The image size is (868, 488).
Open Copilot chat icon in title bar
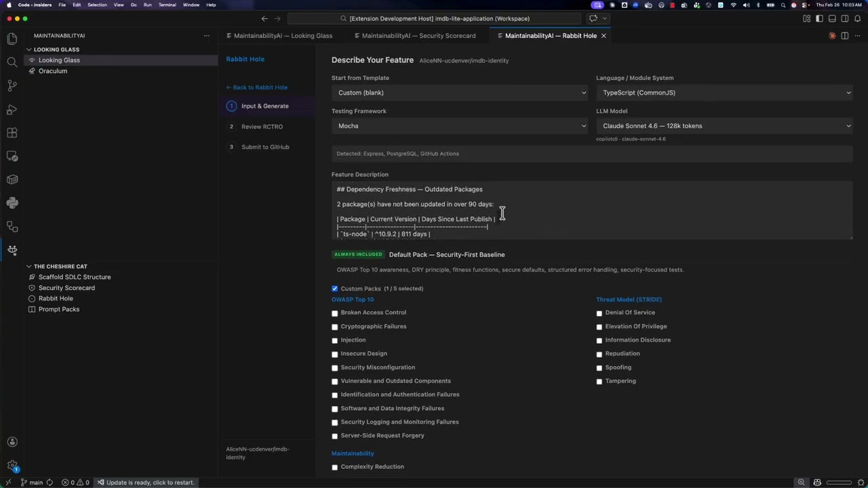(593, 18)
